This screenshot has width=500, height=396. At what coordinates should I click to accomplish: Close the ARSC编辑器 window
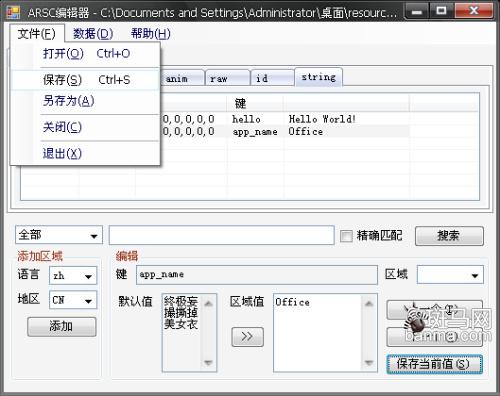pyautogui.click(x=473, y=11)
